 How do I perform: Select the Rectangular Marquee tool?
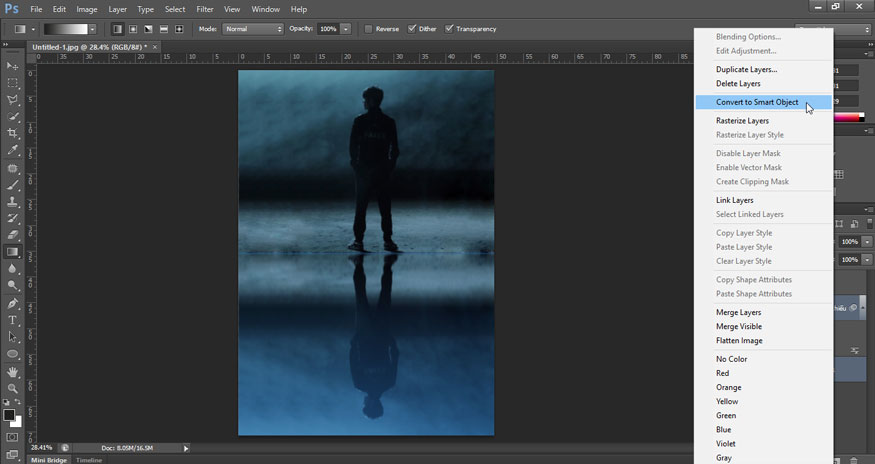click(x=12, y=83)
